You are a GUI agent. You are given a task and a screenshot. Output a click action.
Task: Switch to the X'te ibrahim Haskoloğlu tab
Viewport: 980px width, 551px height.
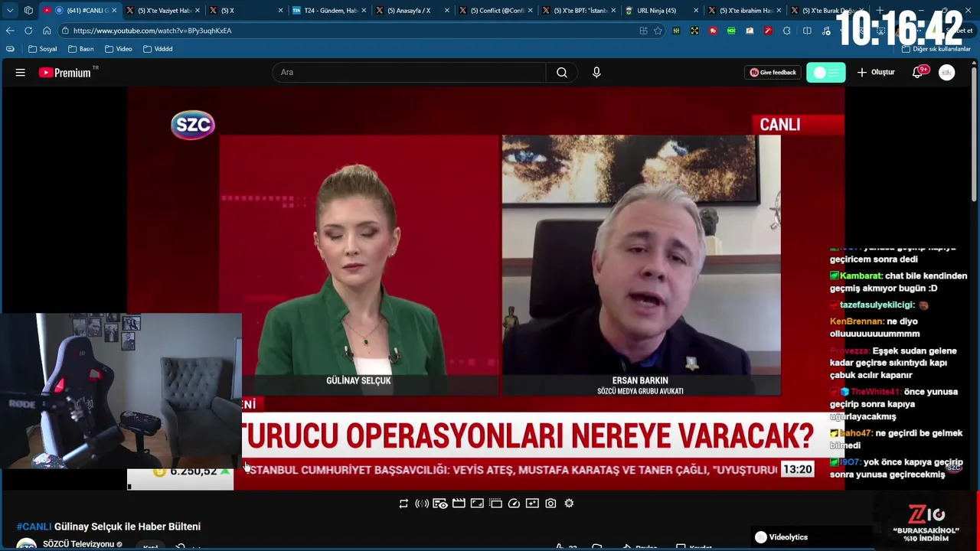click(745, 11)
